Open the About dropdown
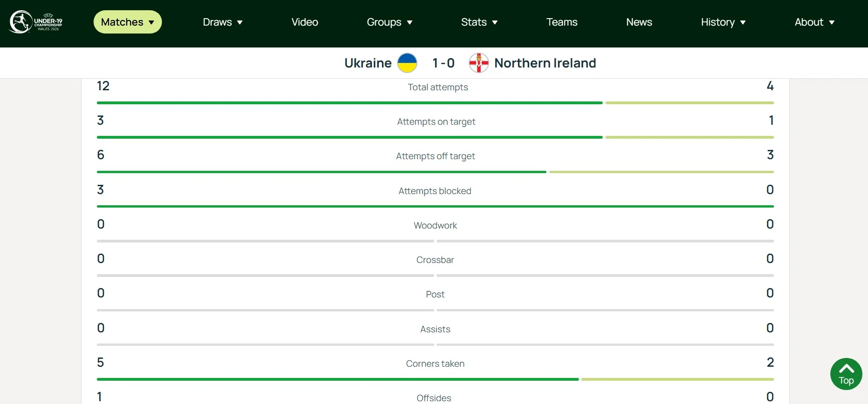Viewport: 868px width, 404px height. [814, 22]
